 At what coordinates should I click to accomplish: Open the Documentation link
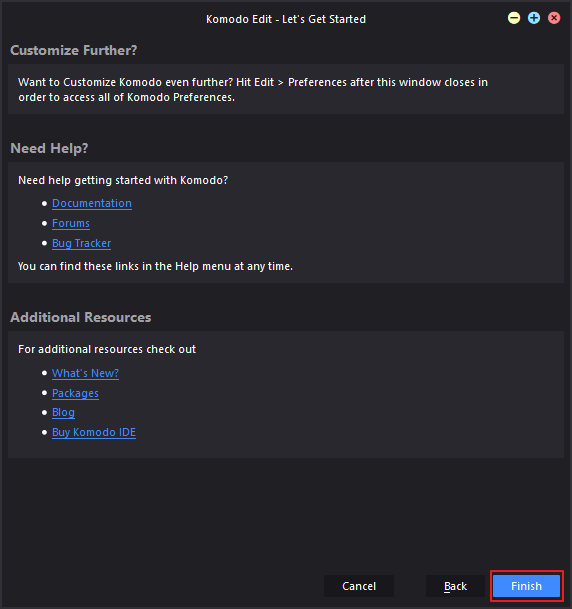tap(92, 204)
